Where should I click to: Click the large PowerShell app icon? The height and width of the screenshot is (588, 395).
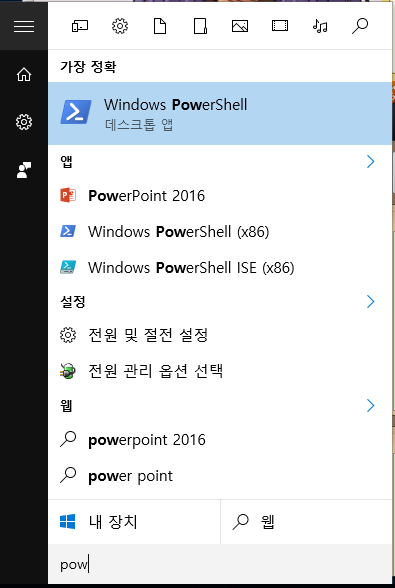click(76, 112)
